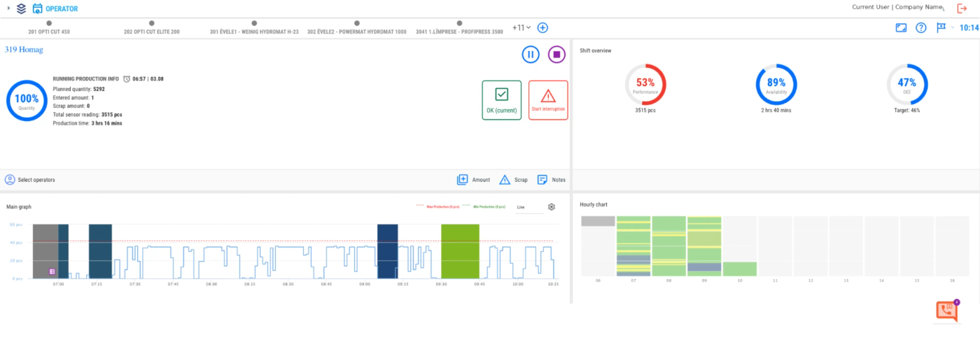Select the blue block near 09:15
Image resolution: width=980 pixels, height=338 pixels.
387,251
